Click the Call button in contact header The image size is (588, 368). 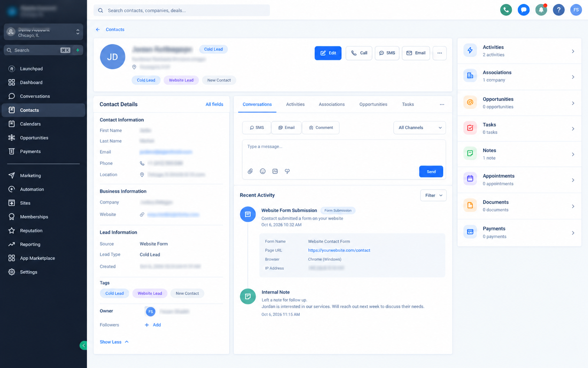pos(359,53)
